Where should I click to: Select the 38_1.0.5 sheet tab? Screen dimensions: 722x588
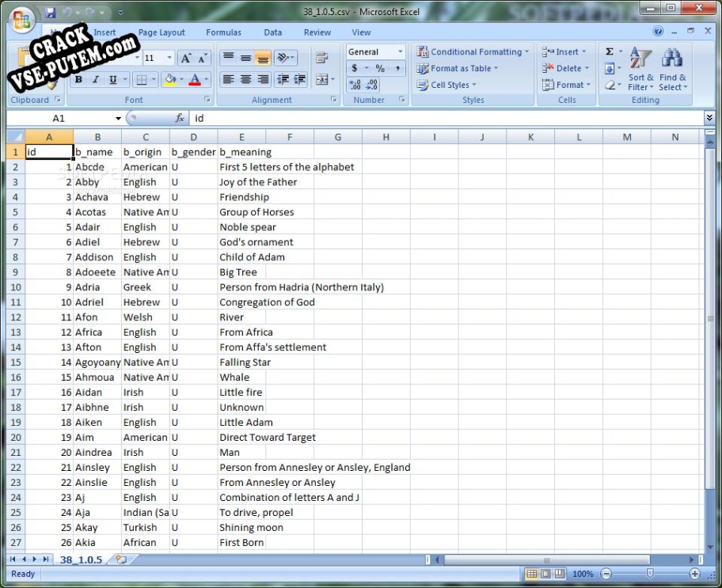81,560
